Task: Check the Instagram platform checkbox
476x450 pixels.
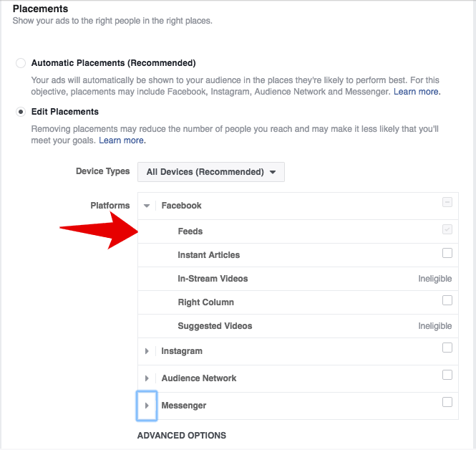Action: point(447,348)
